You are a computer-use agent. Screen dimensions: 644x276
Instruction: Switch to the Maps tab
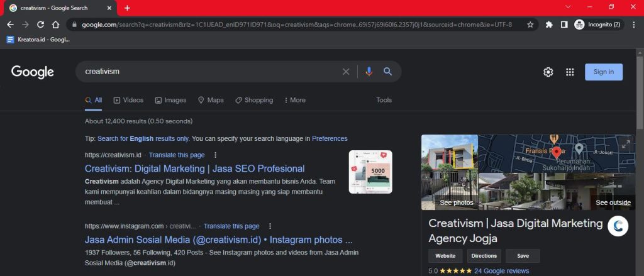211,100
